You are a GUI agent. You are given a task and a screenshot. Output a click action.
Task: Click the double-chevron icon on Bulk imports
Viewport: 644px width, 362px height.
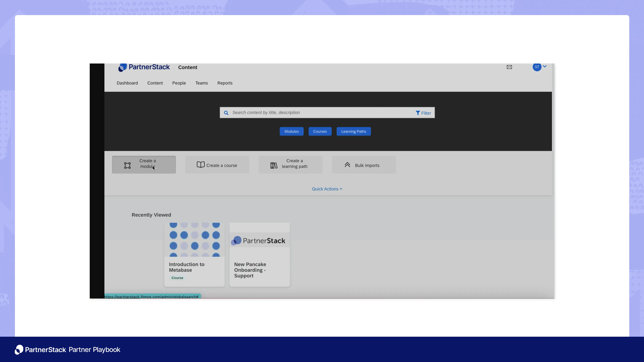click(347, 165)
